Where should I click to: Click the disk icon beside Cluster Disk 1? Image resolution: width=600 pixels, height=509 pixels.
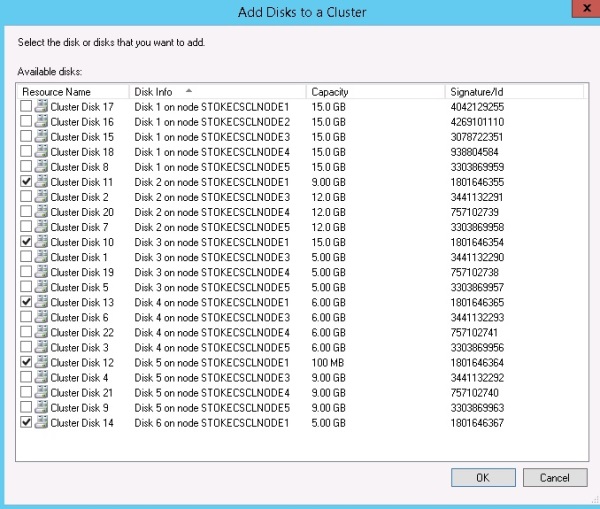click(41, 257)
